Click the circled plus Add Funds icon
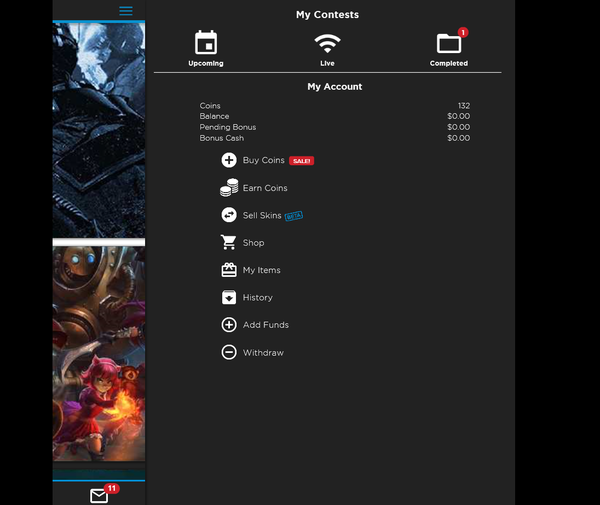The width and height of the screenshot is (600, 505). (x=229, y=325)
